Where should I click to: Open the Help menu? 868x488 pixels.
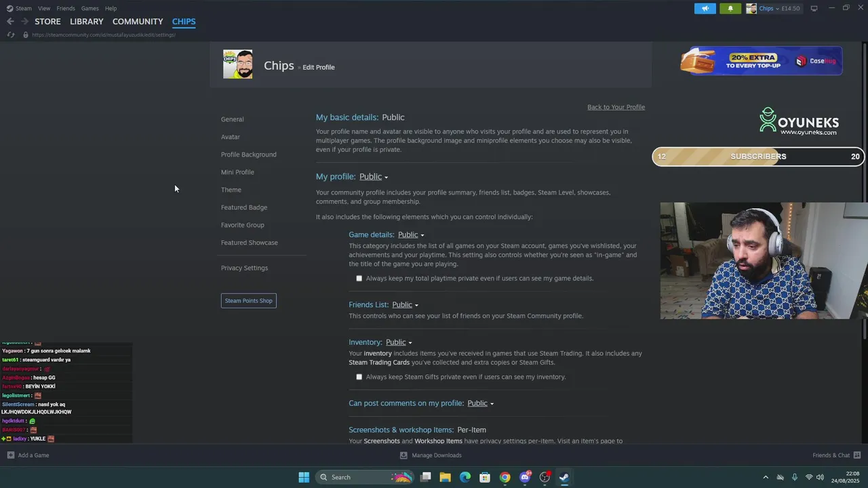[x=111, y=8]
